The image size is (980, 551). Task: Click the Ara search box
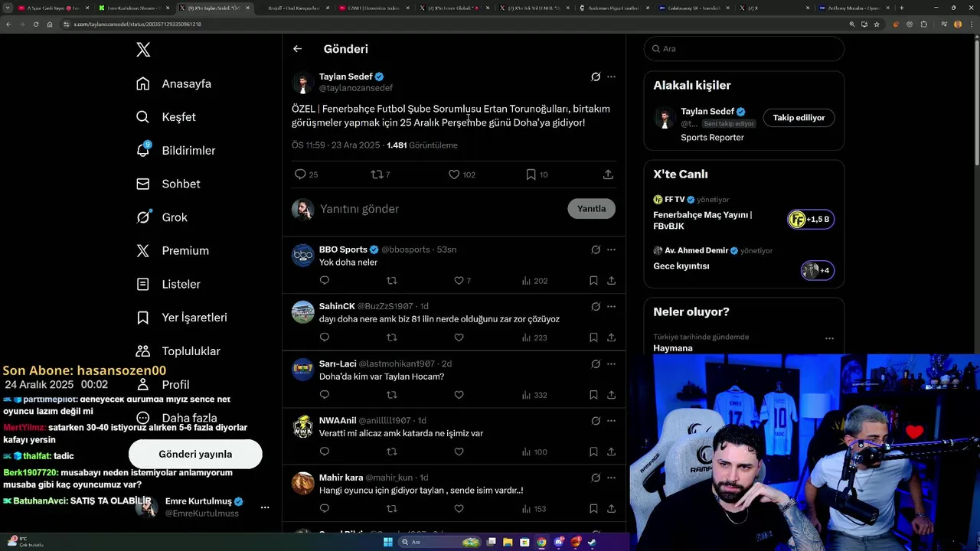click(x=744, y=48)
